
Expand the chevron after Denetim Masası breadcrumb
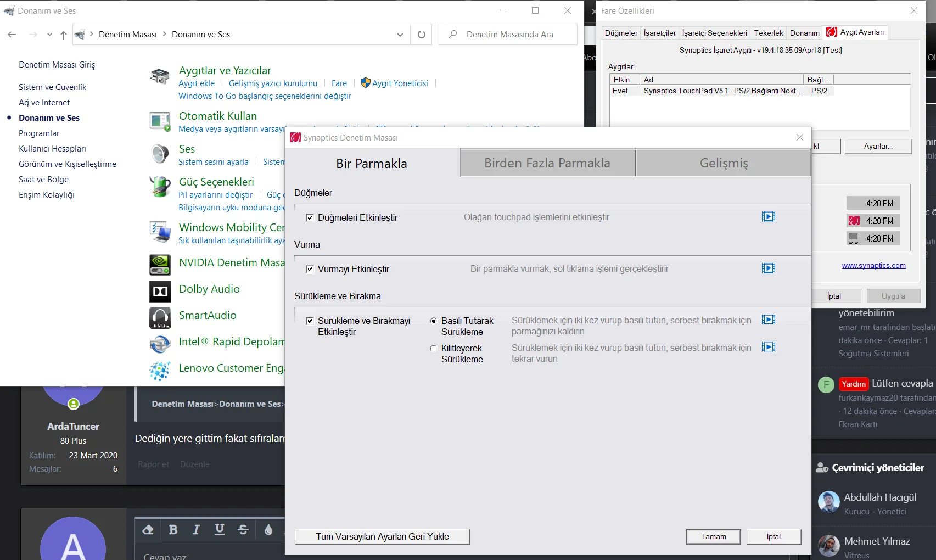click(164, 34)
